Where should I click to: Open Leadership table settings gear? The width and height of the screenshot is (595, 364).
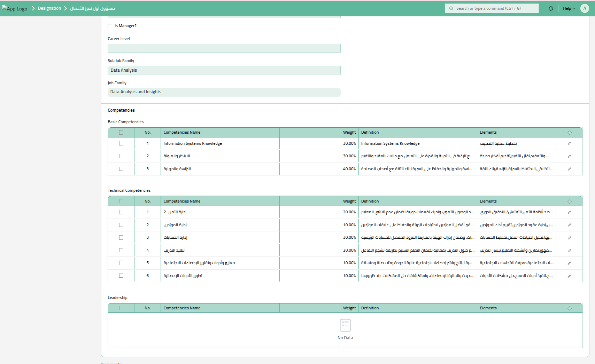[x=570, y=308]
